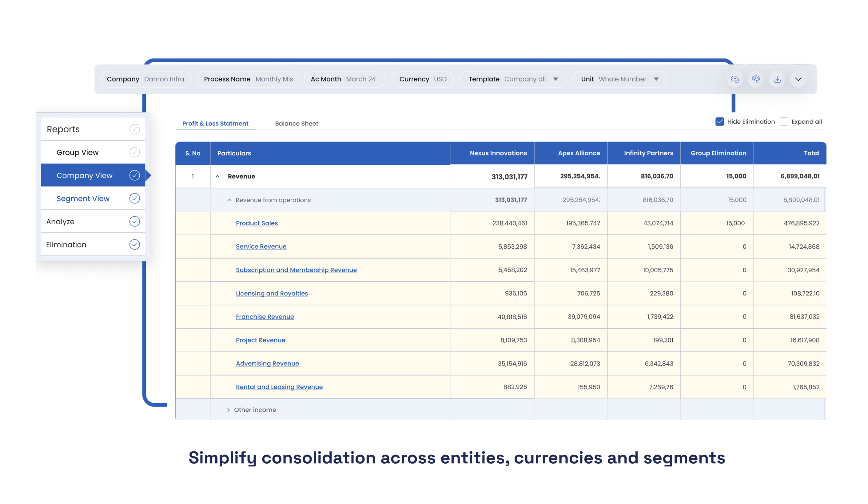Click the download report icon

[777, 79]
